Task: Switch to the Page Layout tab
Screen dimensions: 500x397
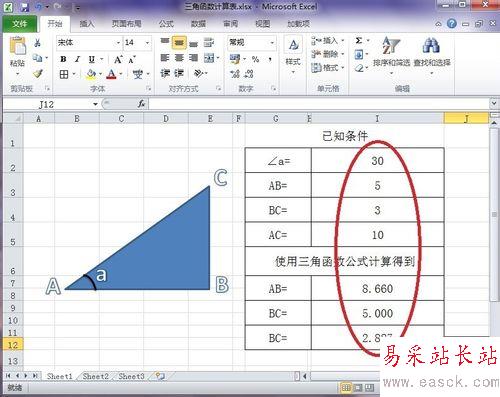Action: pyautogui.click(x=126, y=23)
